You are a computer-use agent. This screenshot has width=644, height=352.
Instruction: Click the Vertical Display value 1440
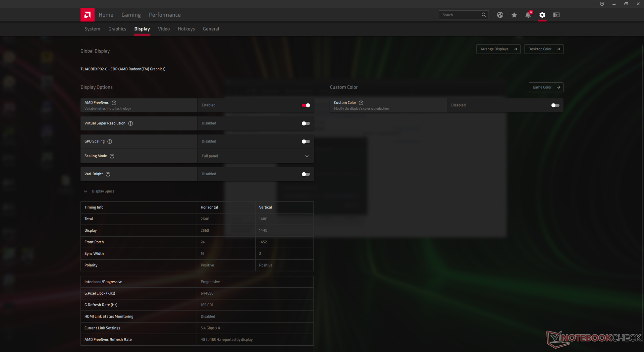[263, 231]
